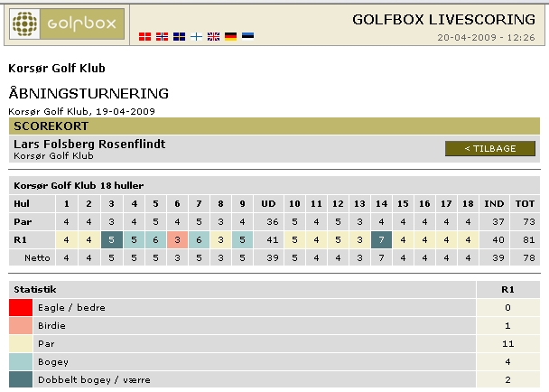Select the Swedish flag language icon
The image size is (549, 392).
[179, 36]
